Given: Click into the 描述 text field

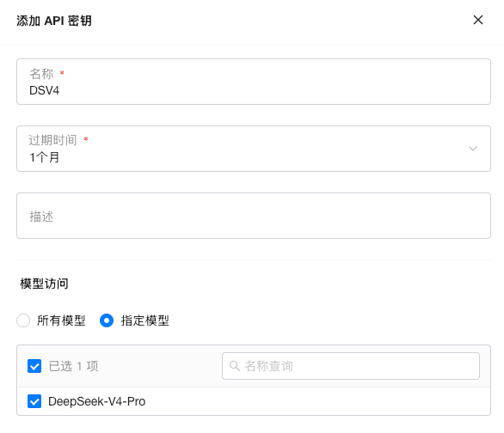Looking at the screenshot, I should point(254,216).
